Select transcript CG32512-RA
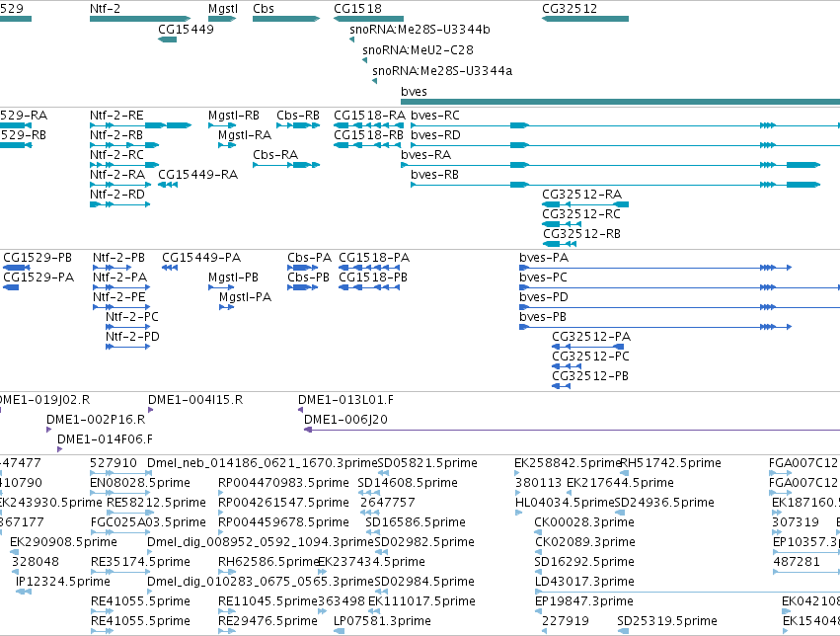 [585, 204]
